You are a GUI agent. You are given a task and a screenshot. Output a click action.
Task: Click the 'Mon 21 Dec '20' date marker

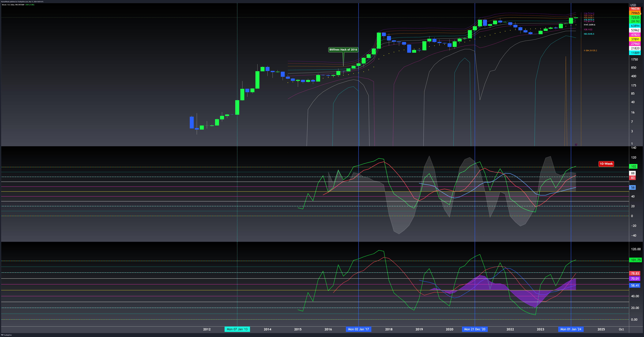475,329
